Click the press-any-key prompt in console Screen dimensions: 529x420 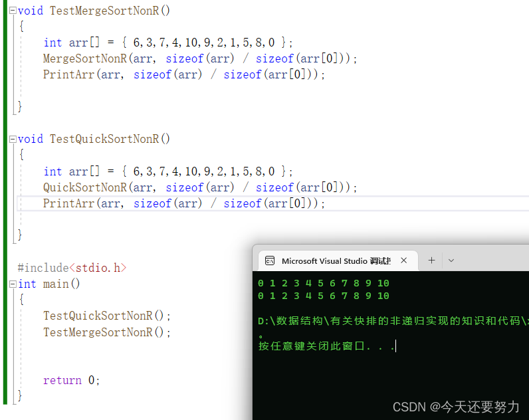pos(326,346)
